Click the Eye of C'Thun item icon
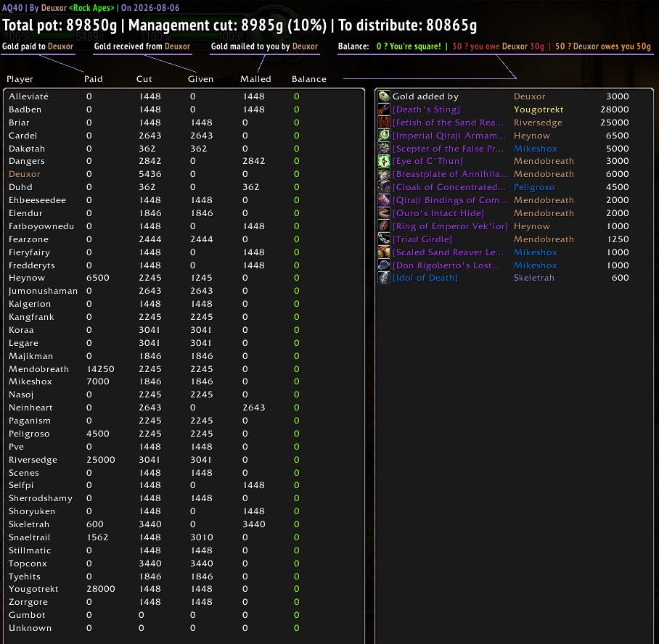 click(384, 161)
